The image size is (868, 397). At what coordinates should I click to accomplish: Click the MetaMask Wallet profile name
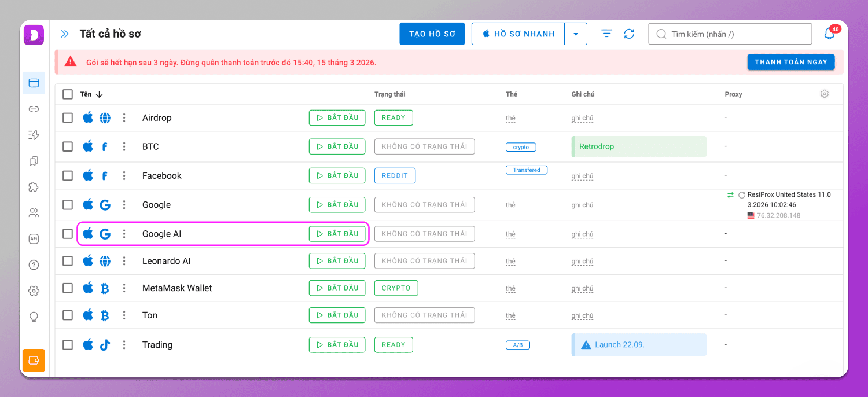pyautogui.click(x=177, y=288)
